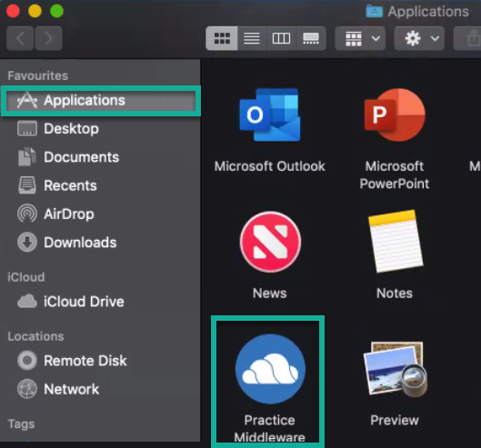Open Downloads in the sidebar
The width and height of the screenshot is (481, 448).
pyautogui.click(x=101, y=243)
